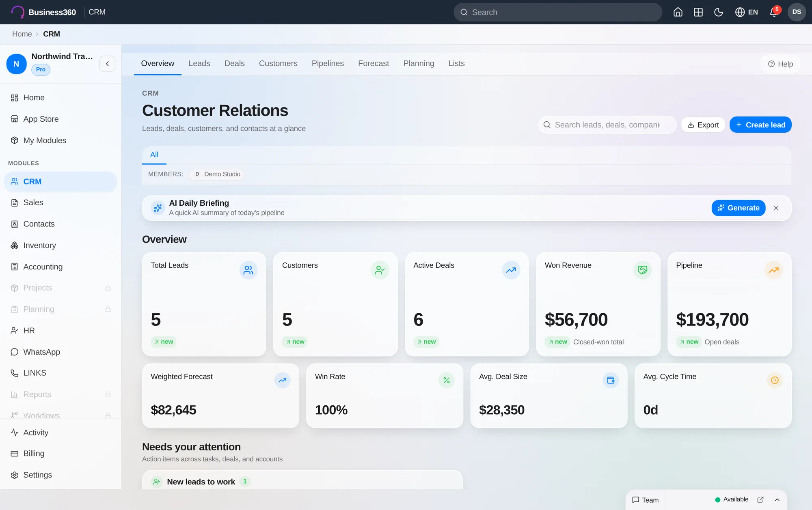
Task: Collapse the sidebar with chevron button
Action: [x=107, y=64]
